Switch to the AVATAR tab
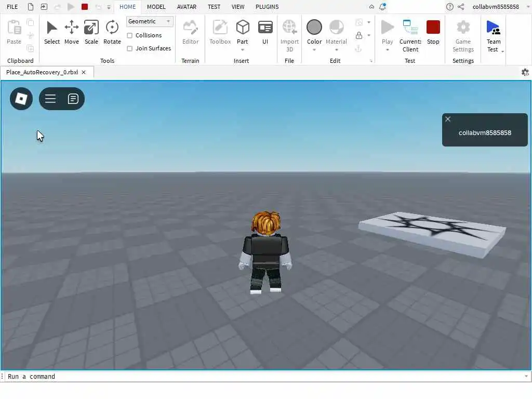The width and height of the screenshot is (532, 399). tap(187, 7)
